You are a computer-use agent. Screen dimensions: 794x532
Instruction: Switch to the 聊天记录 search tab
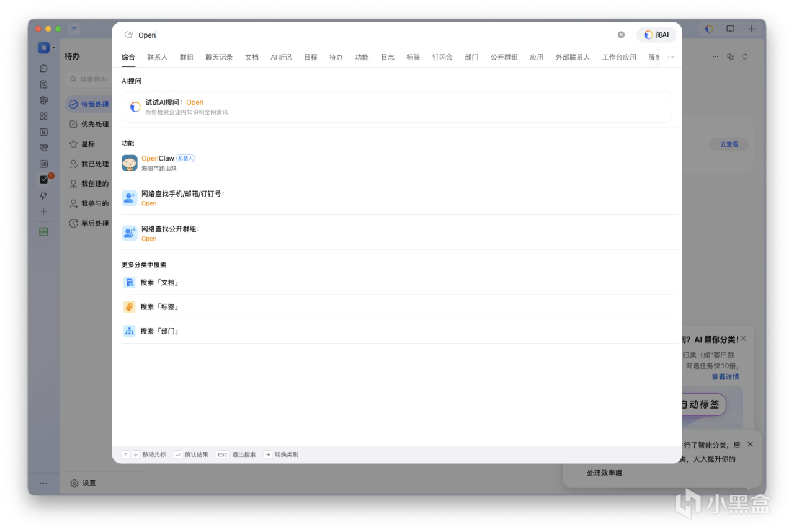pos(219,57)
